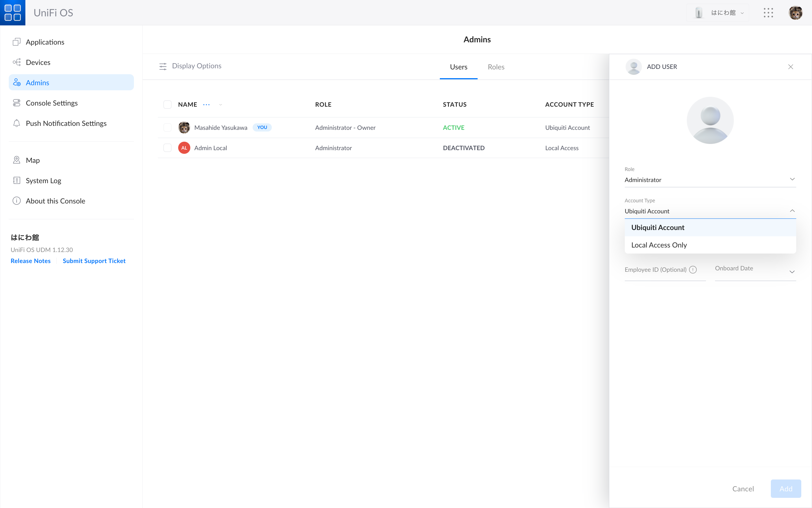Open the console selector dropdown

pos(717,13)
